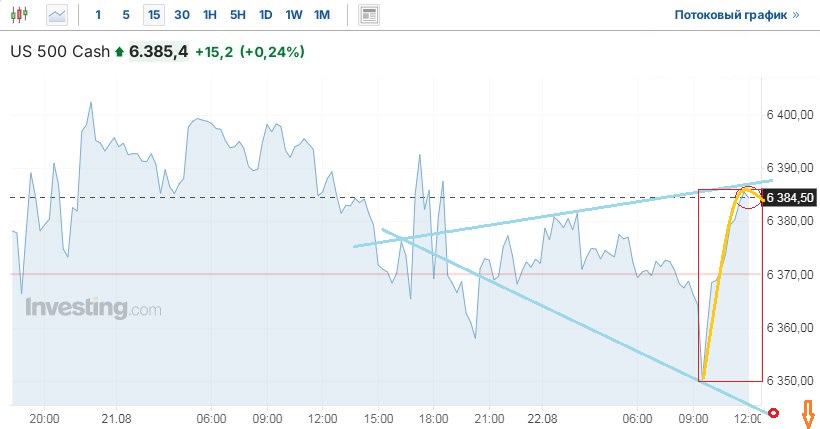Viewport: 820px width, 429px height.
Task: Open the Потоковый график link
Action: tap(737, 15)
